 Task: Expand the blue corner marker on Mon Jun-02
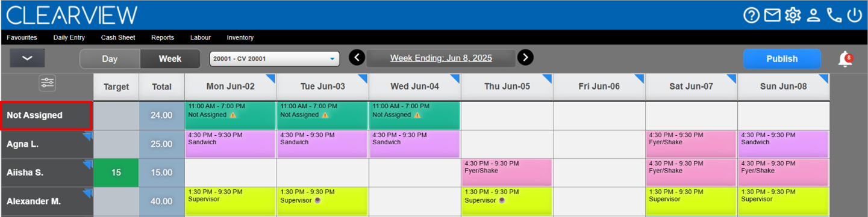pyautogui.click(x=271, y=78)
